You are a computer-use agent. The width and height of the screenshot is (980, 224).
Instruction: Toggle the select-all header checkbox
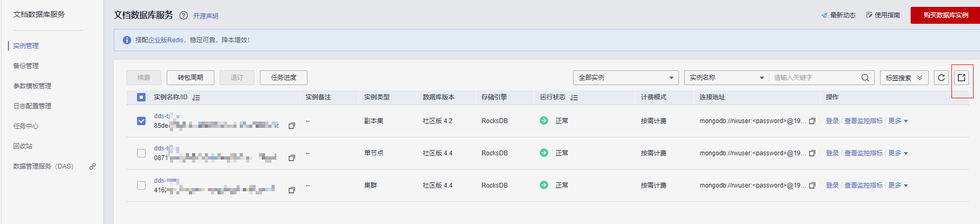tap(141, 97)
